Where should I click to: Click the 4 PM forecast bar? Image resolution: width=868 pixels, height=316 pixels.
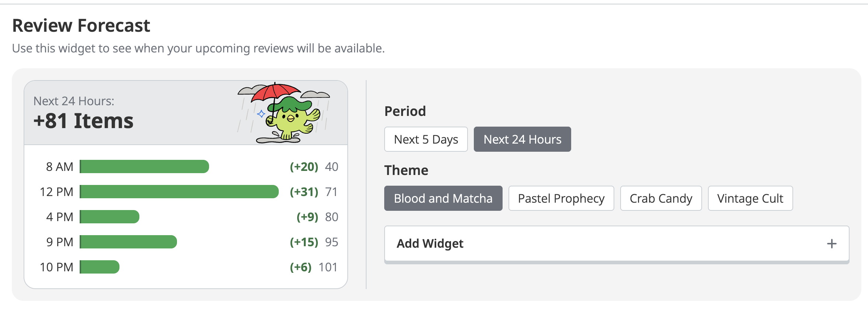[x=110, y=217]
